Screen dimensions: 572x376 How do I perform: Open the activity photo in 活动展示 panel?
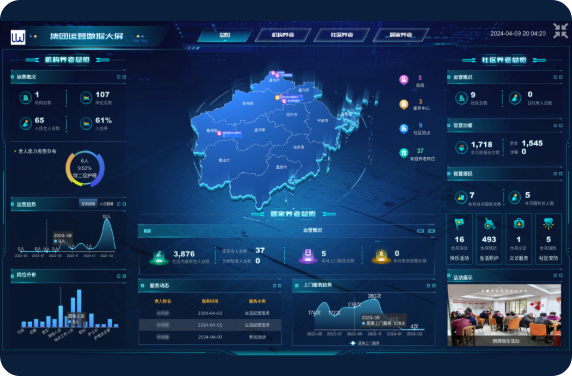[504, 315]
